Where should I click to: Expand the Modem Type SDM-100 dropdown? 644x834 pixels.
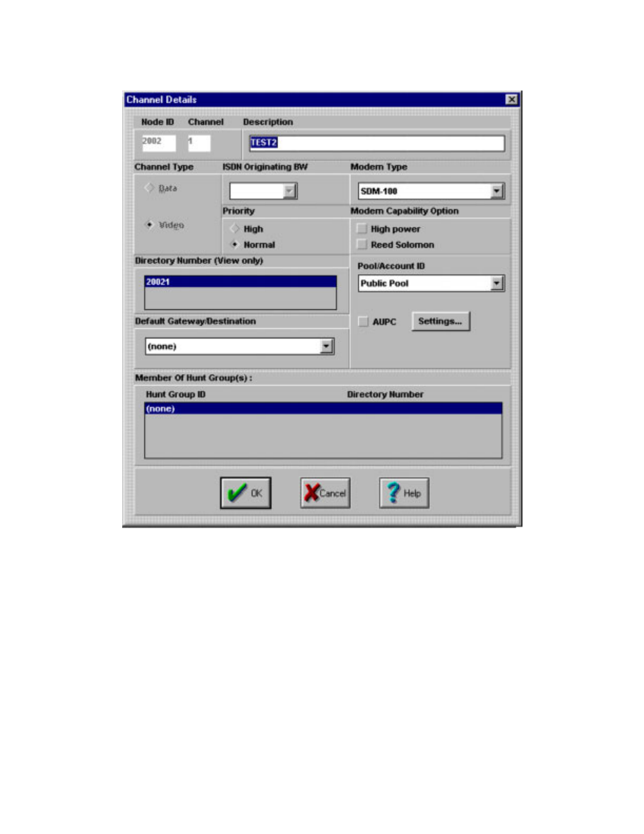[497, 191]
